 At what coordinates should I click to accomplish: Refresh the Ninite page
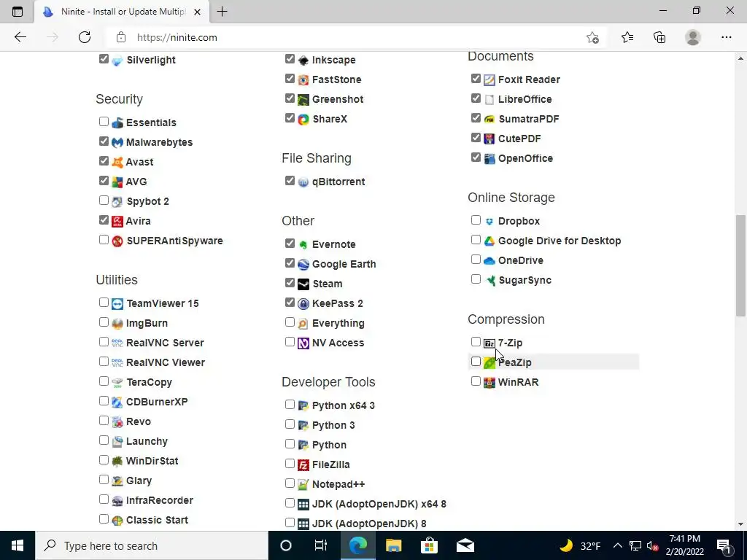tap(85, 37)
